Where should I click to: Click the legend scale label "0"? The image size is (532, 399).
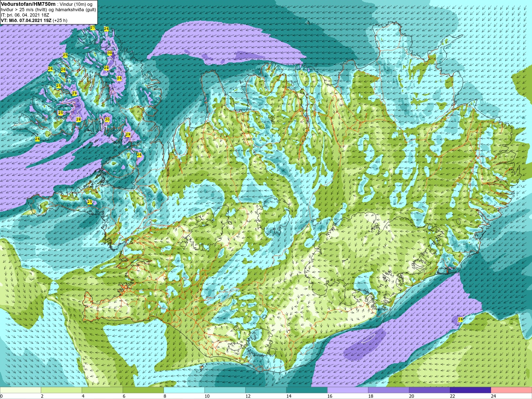(x=2, y=396)
